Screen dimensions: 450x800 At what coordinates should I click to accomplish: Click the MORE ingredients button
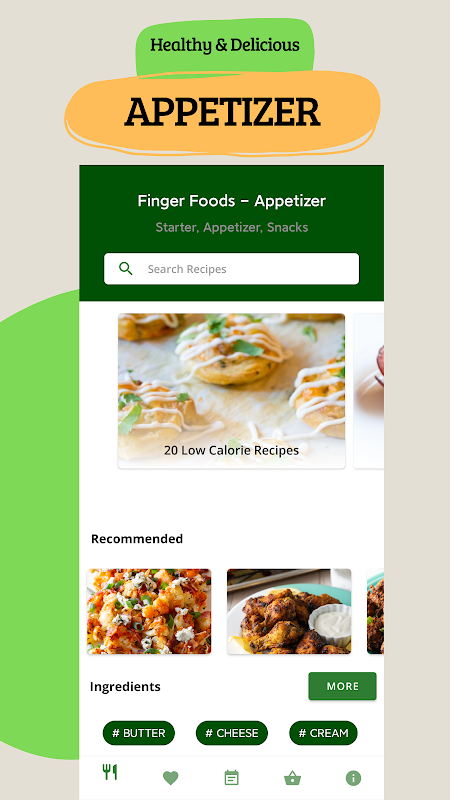click(342, 686)
